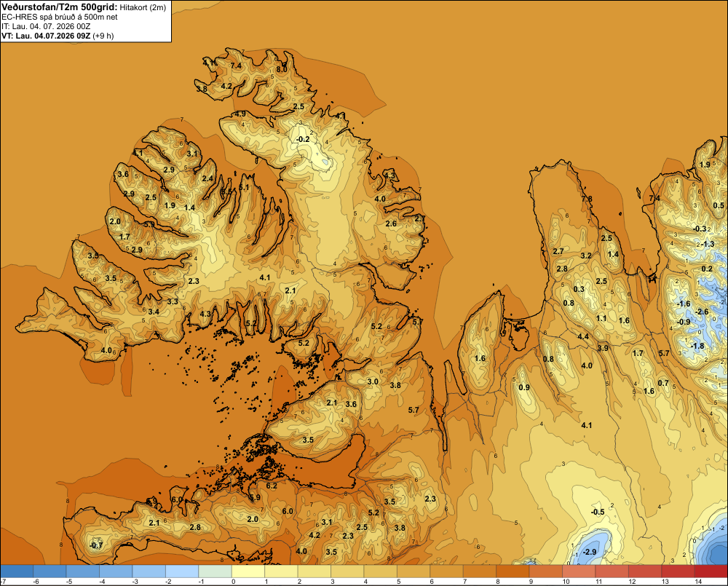Click the legend swatch between 10 and 11
Screen dimensions: 728x586
[579, 571]
